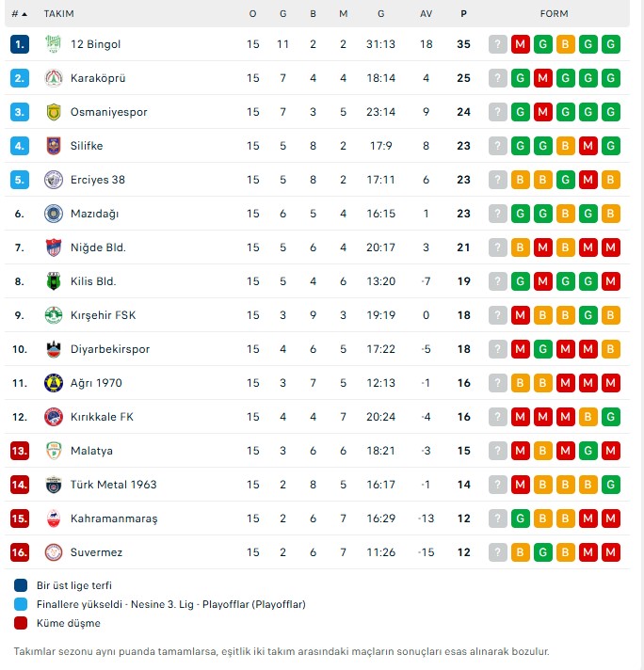Open Kırşehir FSK team link
The height and width of the screenshot is (670, 644).
[x=104, y=315]
